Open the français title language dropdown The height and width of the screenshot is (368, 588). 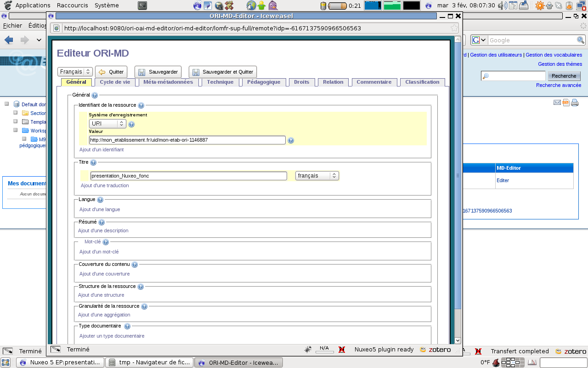[317, 176]
